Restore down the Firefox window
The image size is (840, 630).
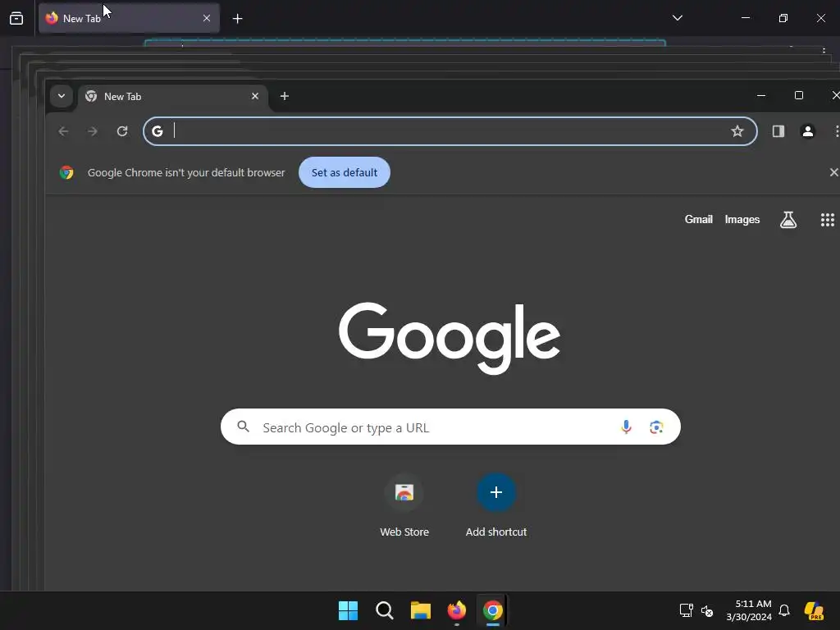tap(783, 18)
